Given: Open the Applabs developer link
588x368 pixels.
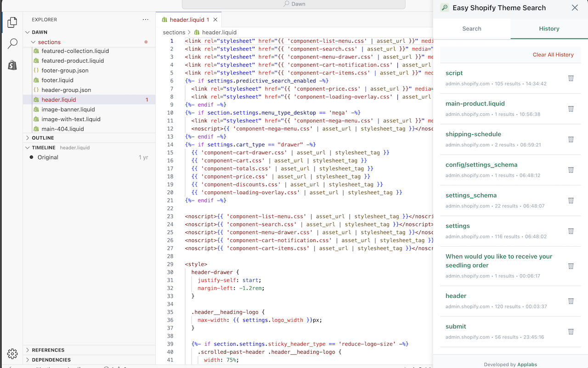Looking at the screenshot, I should point(527,364).
